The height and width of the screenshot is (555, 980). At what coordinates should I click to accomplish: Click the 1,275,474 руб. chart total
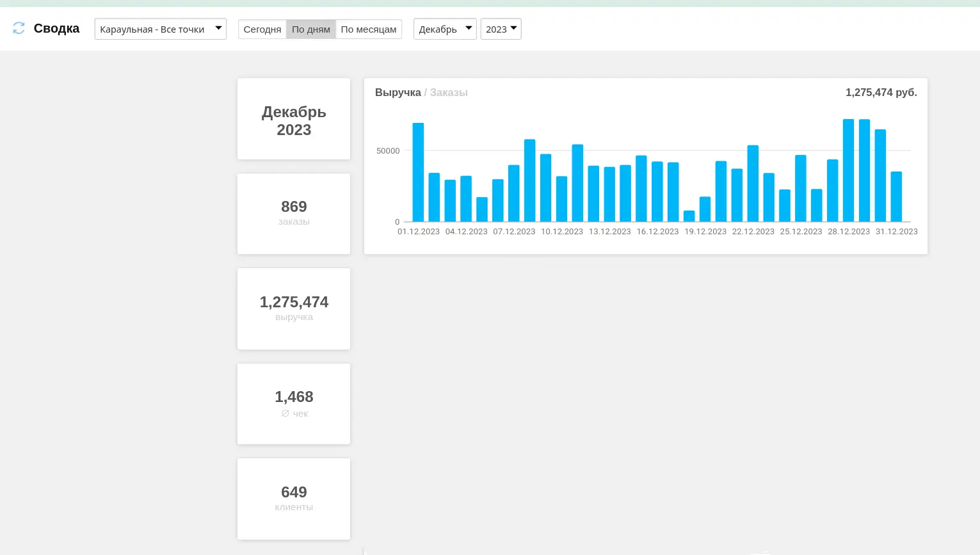point(881,93)
